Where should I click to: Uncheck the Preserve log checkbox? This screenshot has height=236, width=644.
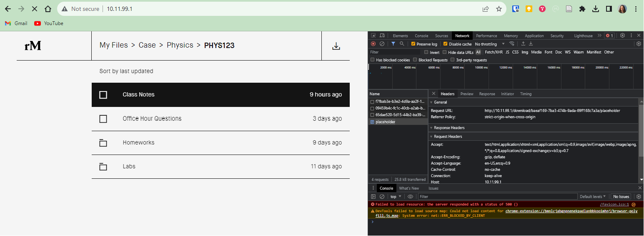click(413, 44)
